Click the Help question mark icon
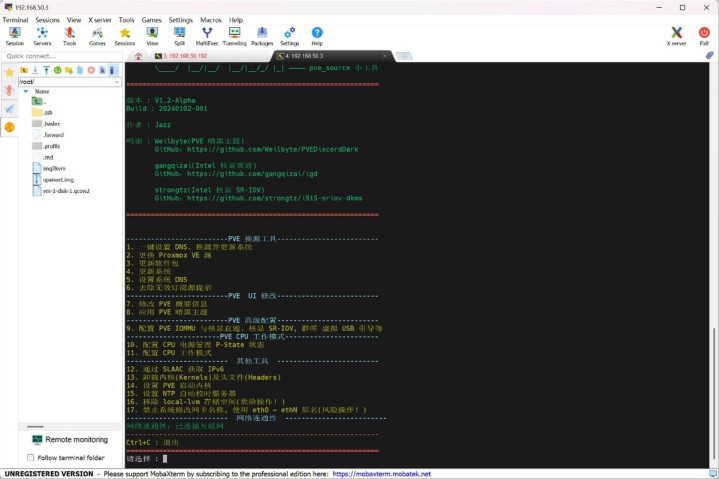The height and width of the screenshot is (479, 719). click(x=317, y=36)
